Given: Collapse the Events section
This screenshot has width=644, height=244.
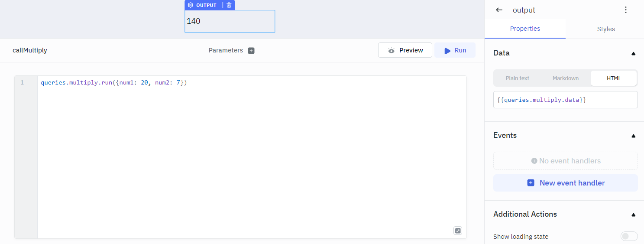Looking at the screenshot, I should coord(633,136).
